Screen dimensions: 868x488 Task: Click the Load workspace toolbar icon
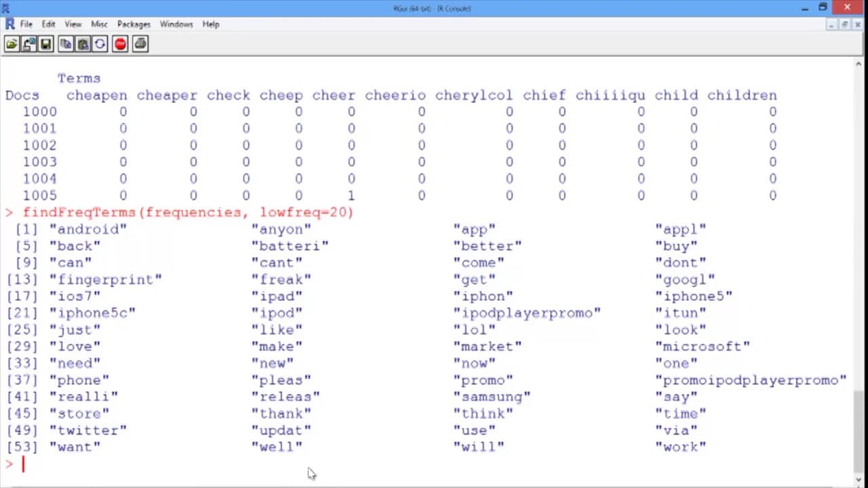tap(28, 45)
